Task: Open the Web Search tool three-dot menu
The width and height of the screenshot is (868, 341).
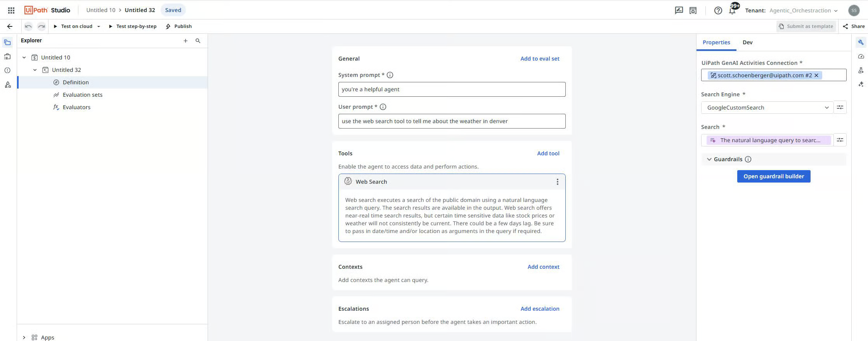Action: 558,182
